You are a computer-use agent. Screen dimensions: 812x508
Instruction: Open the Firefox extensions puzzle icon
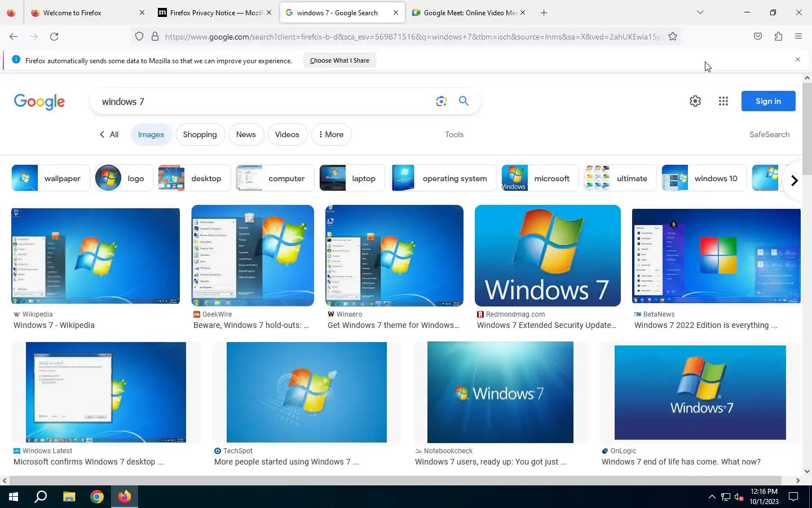pyautogui.click(x=778, y=37)
